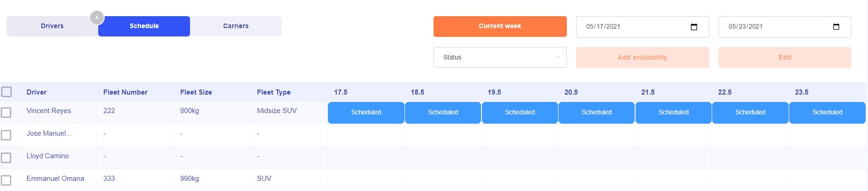Select the Schedule tab

(x=144, y=26)
